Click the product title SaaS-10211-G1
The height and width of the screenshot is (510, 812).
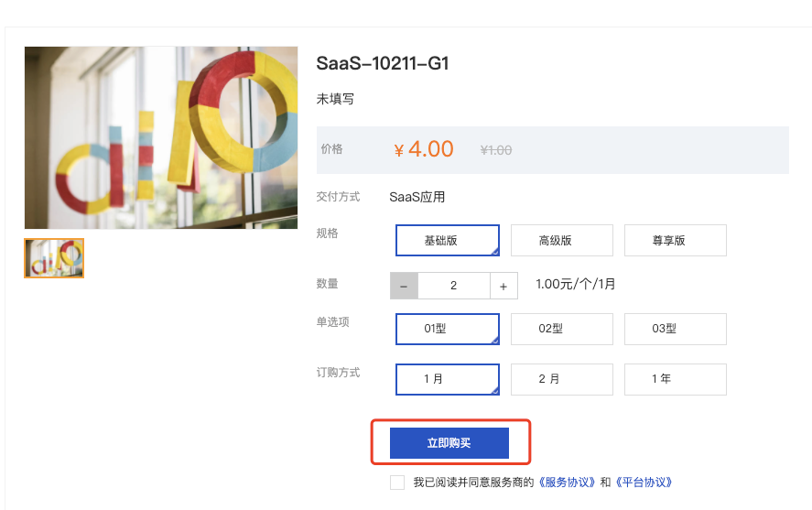[x=382, y=63]
